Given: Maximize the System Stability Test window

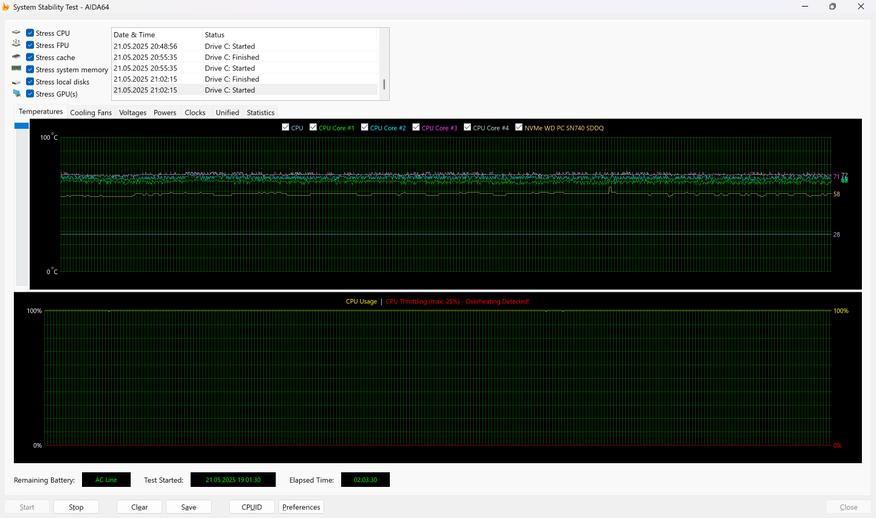Looking at the screenshot, I should (832, 6).
